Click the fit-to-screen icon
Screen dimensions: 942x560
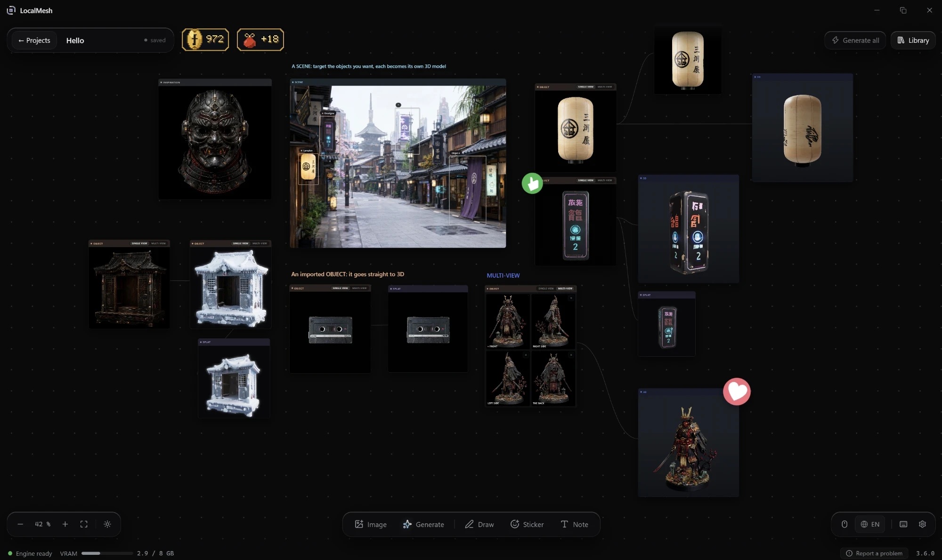[x=84, y=524]
